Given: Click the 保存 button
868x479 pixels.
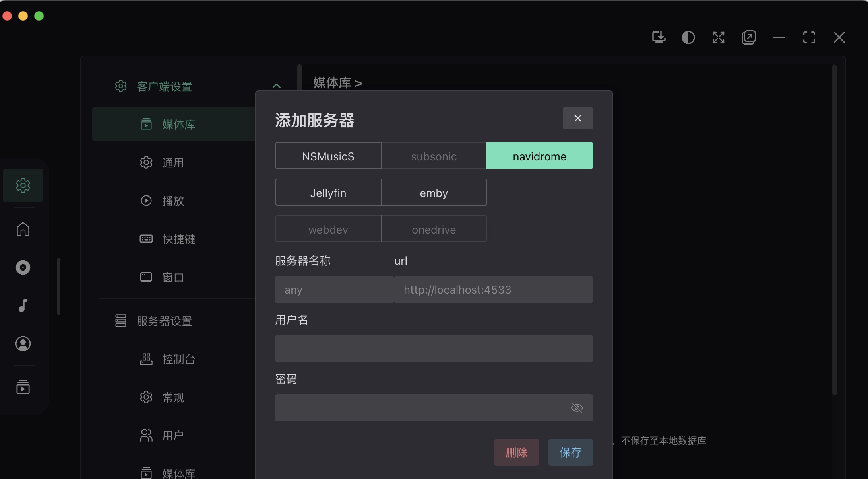Looking at the screenshot, I should [571, 452].
